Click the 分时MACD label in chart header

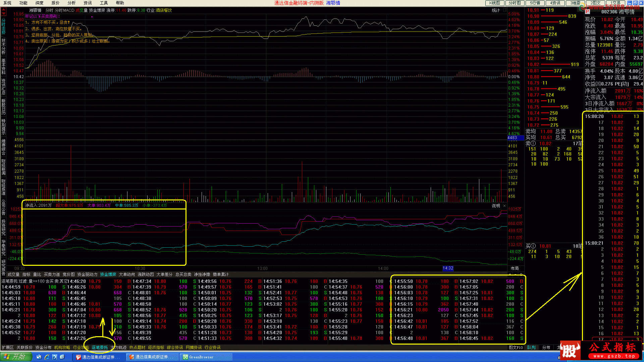coord(64,10)
